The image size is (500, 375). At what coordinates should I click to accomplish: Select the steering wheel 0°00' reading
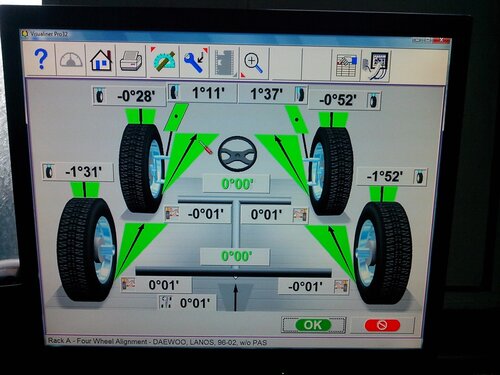(x=237, y=184)
